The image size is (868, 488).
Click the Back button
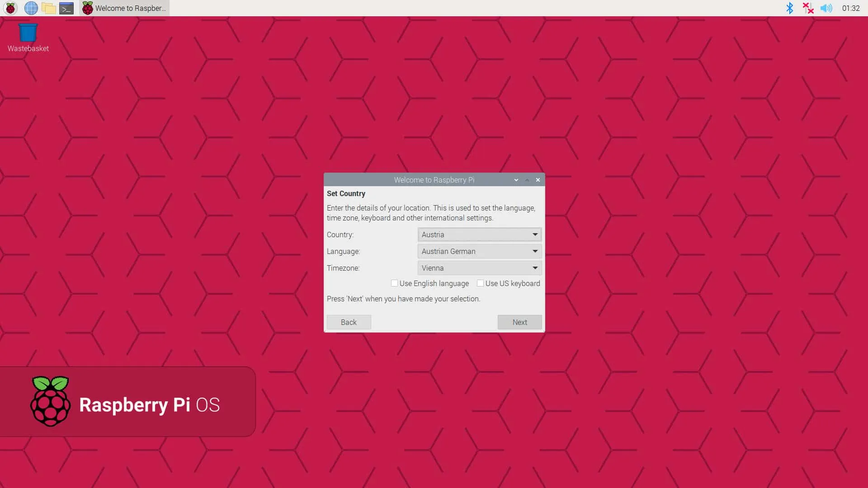click(349, 322)
